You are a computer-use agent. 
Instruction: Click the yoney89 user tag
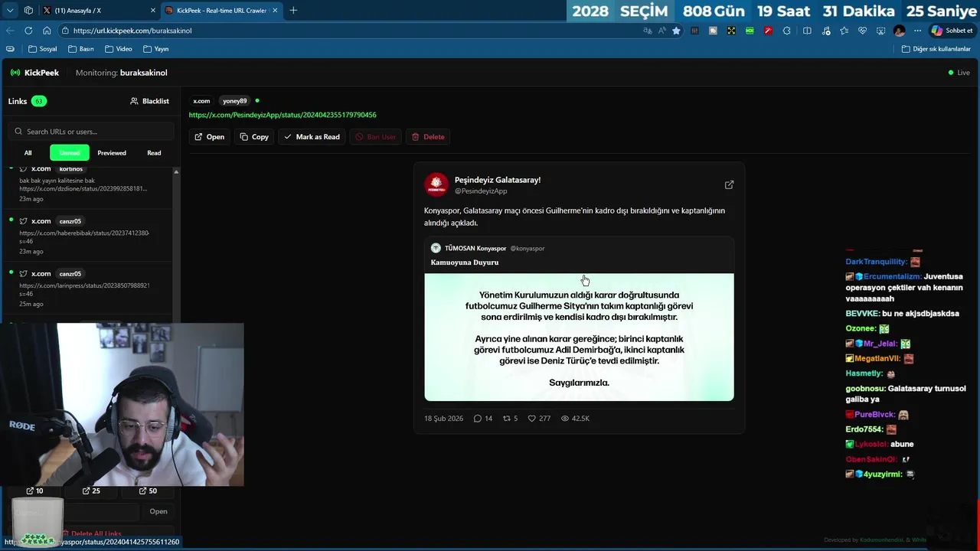coord(234,101)
